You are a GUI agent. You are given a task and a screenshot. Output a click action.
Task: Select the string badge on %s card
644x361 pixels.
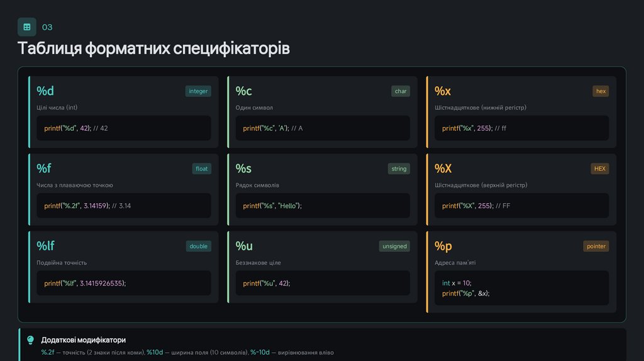pos(399,169)
